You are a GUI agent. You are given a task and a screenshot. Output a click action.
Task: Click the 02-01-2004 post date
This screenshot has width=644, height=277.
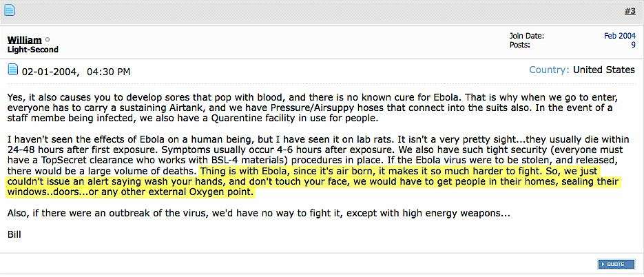click(51, 72)
